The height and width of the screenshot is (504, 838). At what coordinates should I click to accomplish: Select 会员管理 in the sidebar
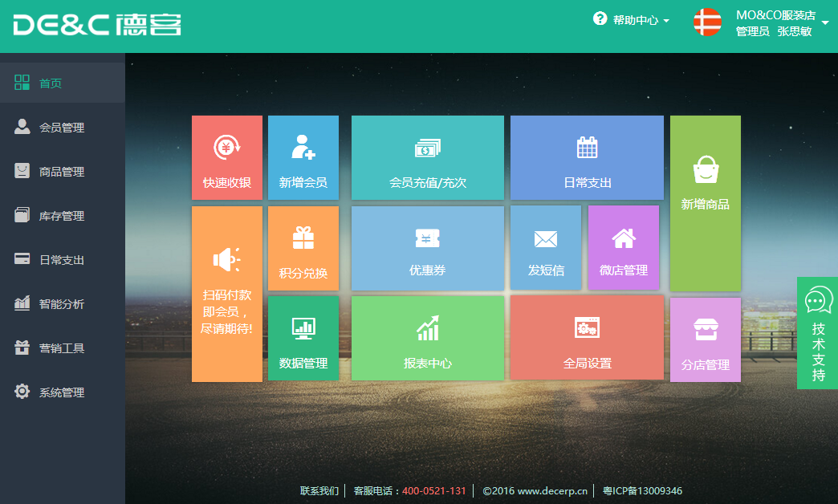point(62,128)
